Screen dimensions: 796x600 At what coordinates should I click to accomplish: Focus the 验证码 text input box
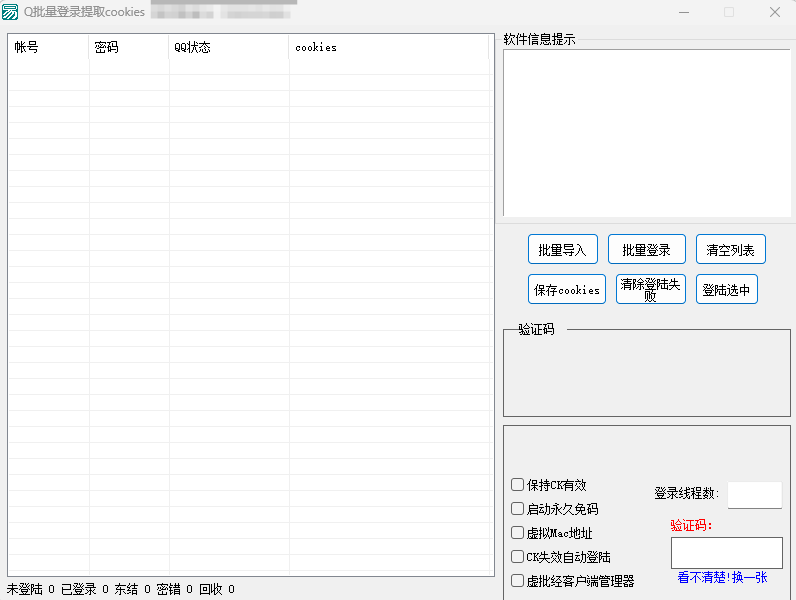click(726, 553)
